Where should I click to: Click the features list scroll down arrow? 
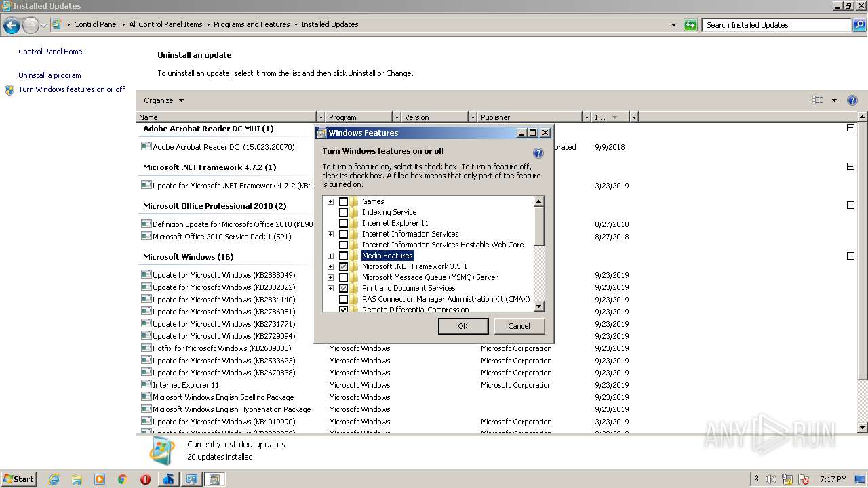click(538, 306)
